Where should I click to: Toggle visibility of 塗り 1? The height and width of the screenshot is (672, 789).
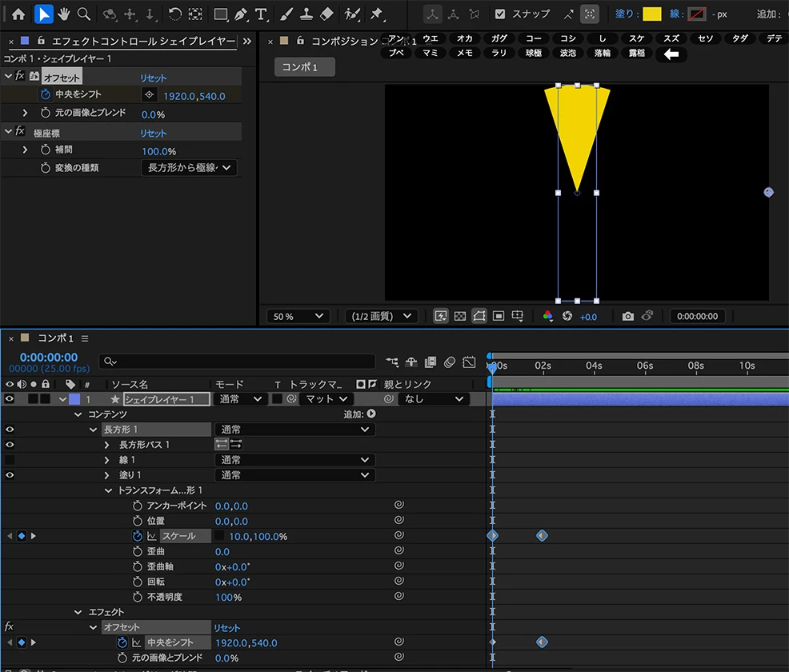tap(9, 475)
